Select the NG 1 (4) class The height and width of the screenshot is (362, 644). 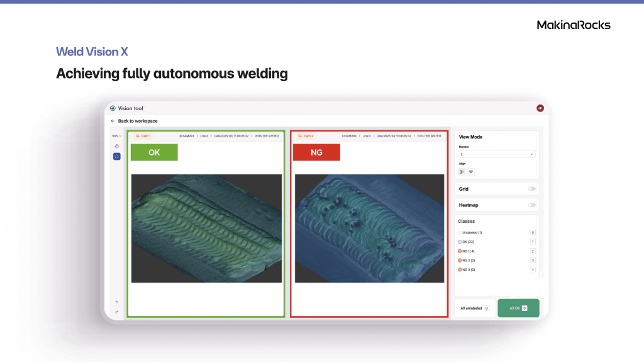[x=466, y=251]
